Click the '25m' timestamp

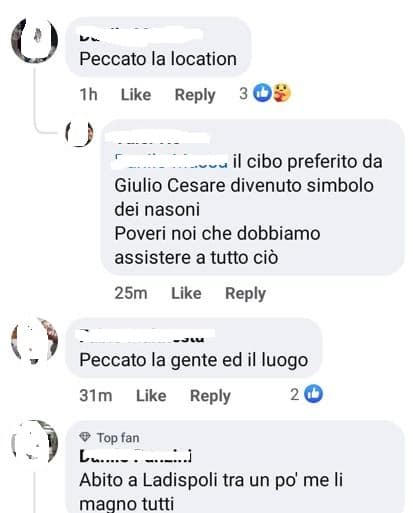tap(131, 293)
